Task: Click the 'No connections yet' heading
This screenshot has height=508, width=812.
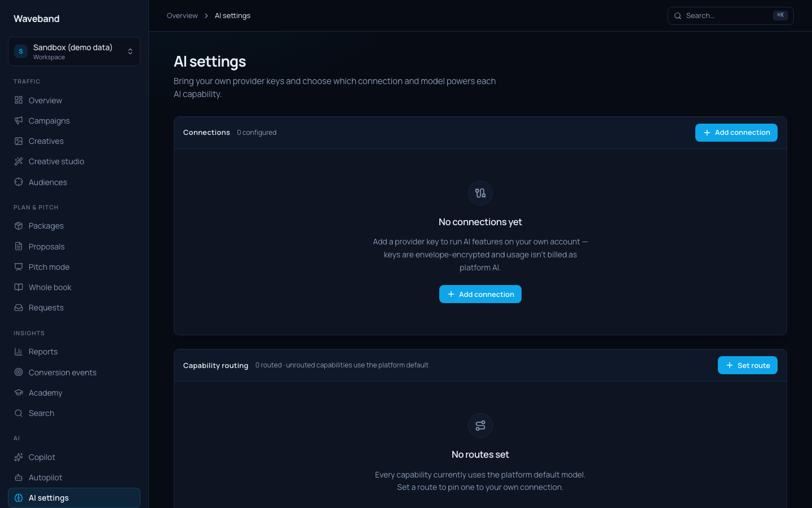Action: pos(480,222)
